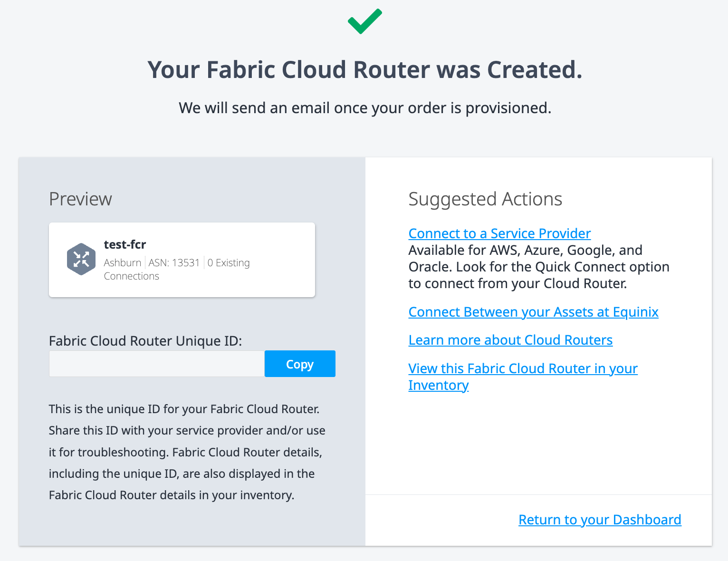Return to your Dashboard
The height and width of the screenshot is (561, 728).
pyautogui.click(x=600, y=520)
